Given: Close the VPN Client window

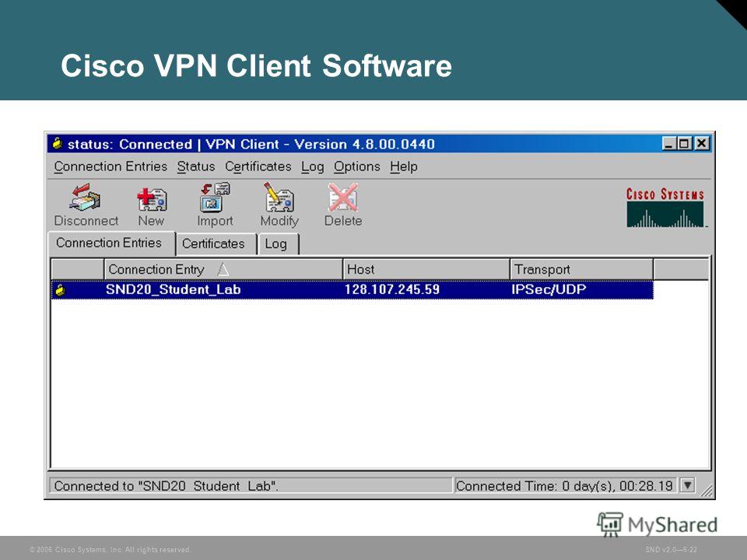Looking at the screenshot, I should 702,143.
